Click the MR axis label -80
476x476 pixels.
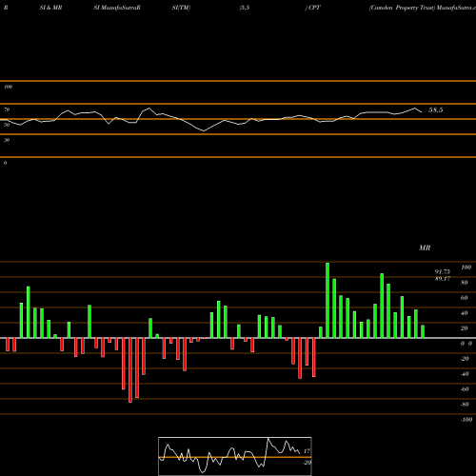pyautogui.click(x=465, y=405)
